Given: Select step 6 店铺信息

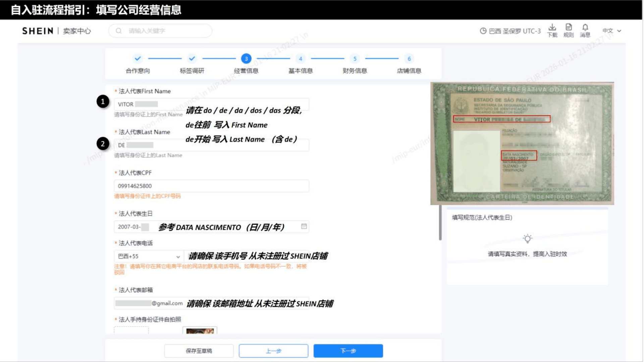Looking at the screenshot, I should (409, 64).
